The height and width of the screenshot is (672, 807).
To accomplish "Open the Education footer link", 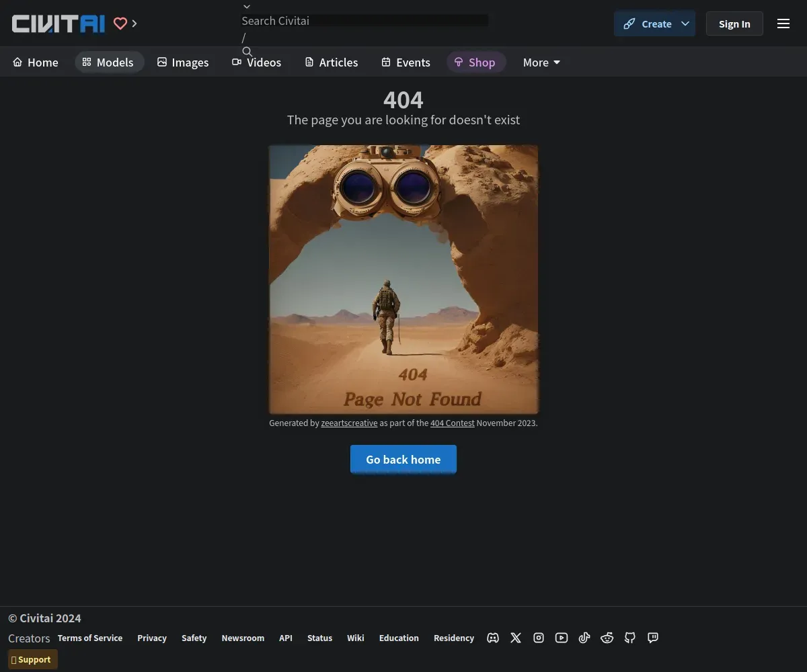I will [x=399, y=638].
